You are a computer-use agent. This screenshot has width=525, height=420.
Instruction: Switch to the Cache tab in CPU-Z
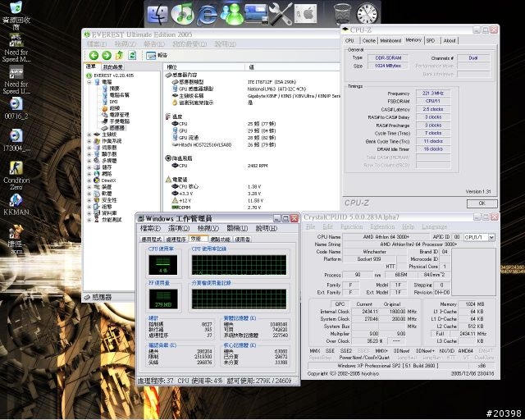coord(368,40)
